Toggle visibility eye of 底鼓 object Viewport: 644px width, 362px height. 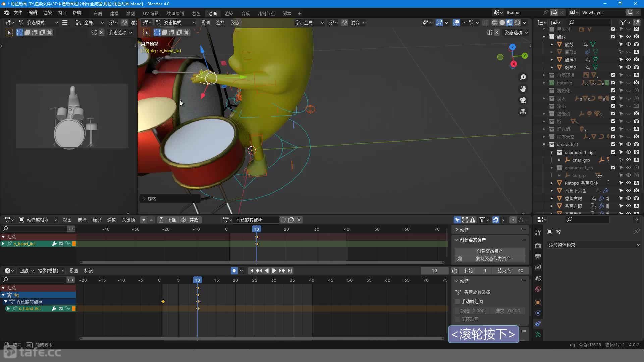point(629,44)
